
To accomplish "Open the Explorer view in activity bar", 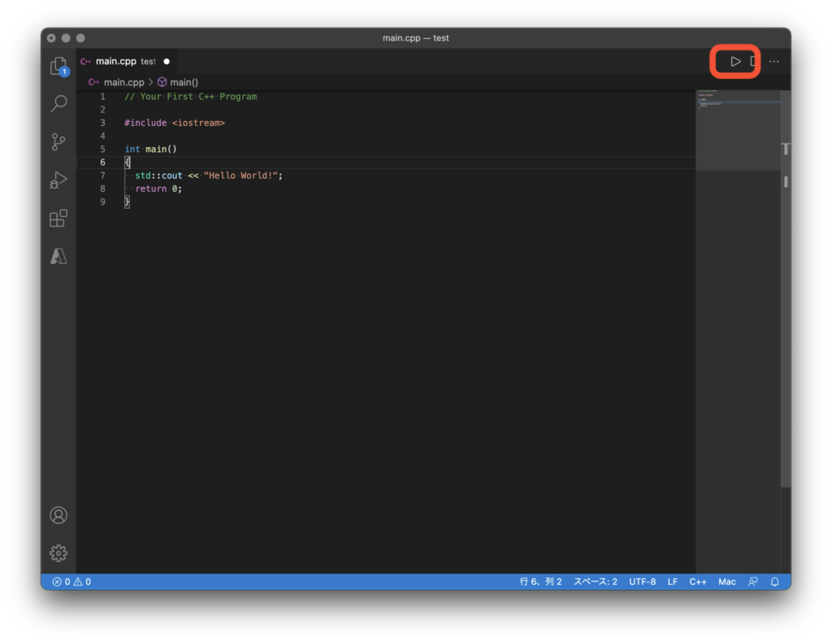I will tap(58, 67).
